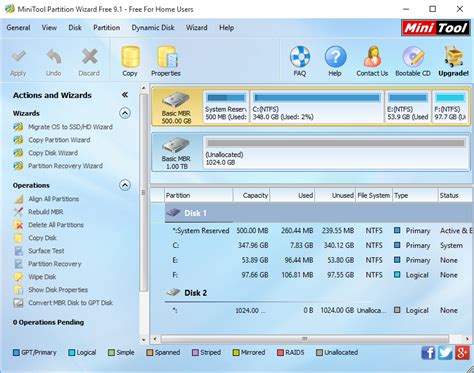Click the Surface Test icon
Viewport: 474px width, 373px height.
point(19,251)
